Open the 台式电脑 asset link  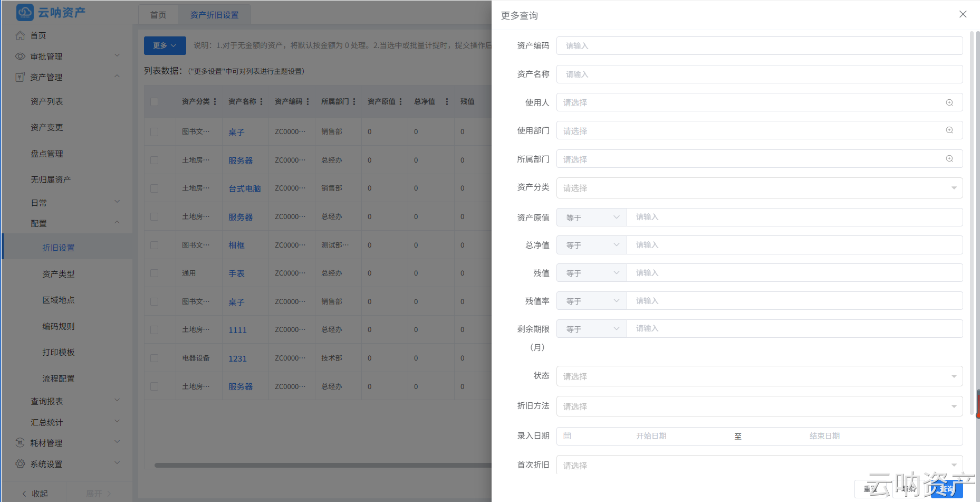pos(245,188)
